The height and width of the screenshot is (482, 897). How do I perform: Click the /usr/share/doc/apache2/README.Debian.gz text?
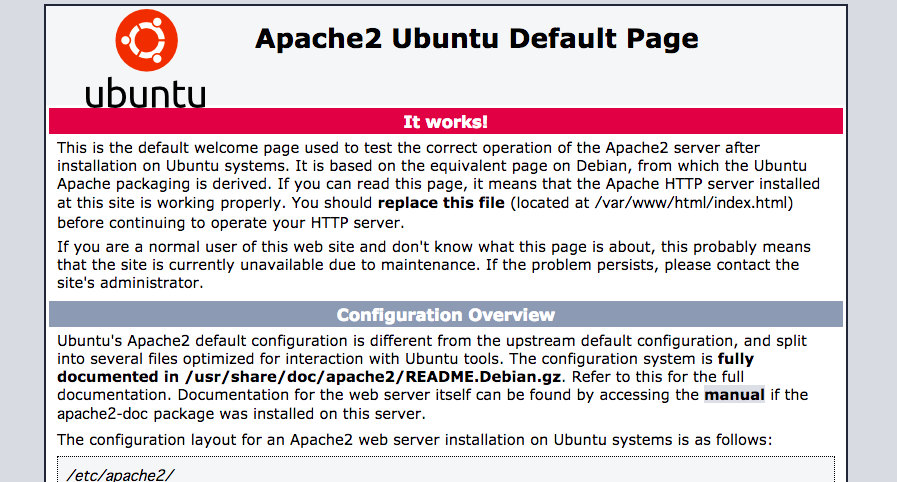click(372, 377)
